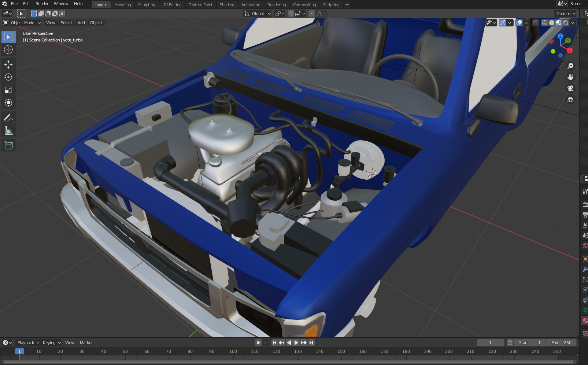Screen dimensions: 588x365
Task: Activate the Transform tool
Action: pyautogui.click(x=8, y=103)
